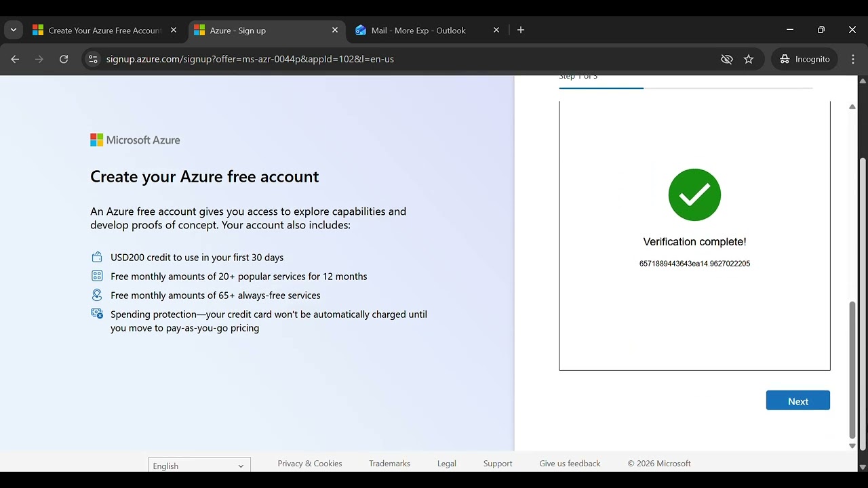Restore down the browser window
This screenshot has width=868, height=488.
point(821,30)
